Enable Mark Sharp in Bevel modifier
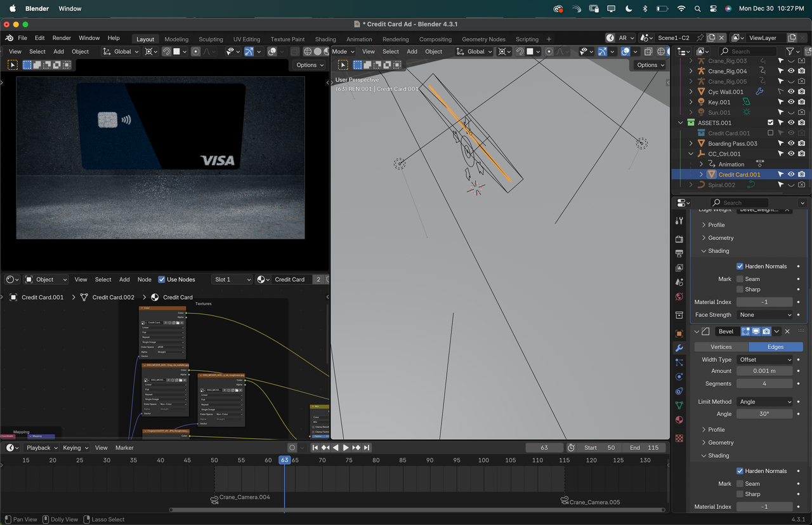812x525 pixels. tap(740, 494)
